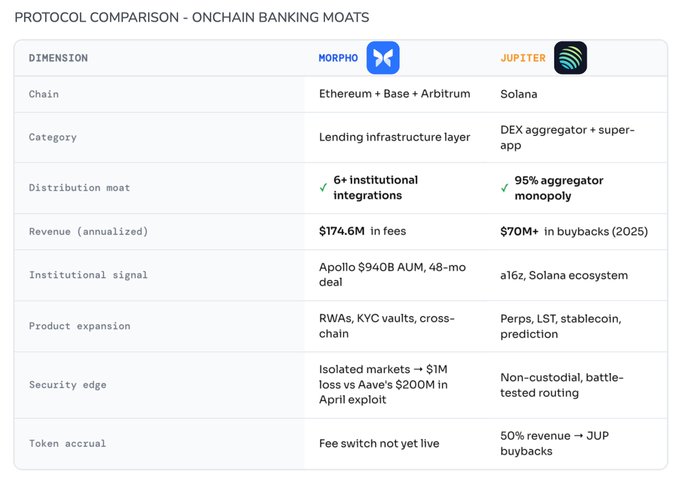The width and height of the screenshot is (680, 493).
Task: Click the JUPITER column header text
Action: coord(523,58)
